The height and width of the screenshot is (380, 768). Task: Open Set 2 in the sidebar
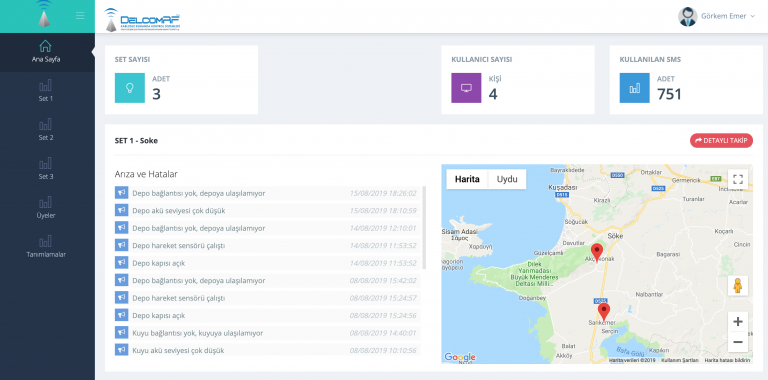[46, 130]
